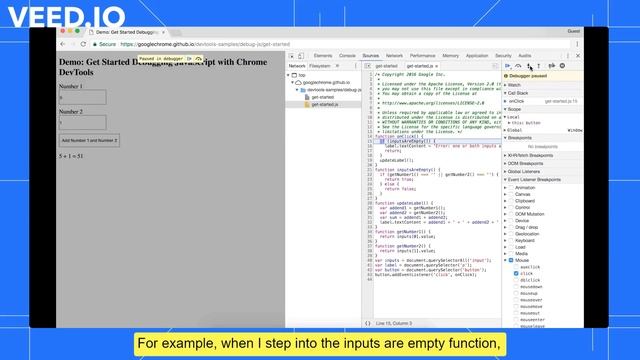The width and height of the screenshot is (640, 360).
Task: Open navigator pane three-dot menu
Action: click(x=356, y=66)
